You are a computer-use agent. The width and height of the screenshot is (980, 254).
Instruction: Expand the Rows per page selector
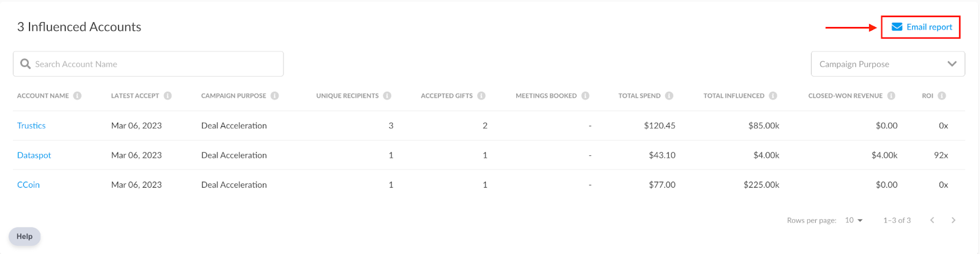pos(854,220)
